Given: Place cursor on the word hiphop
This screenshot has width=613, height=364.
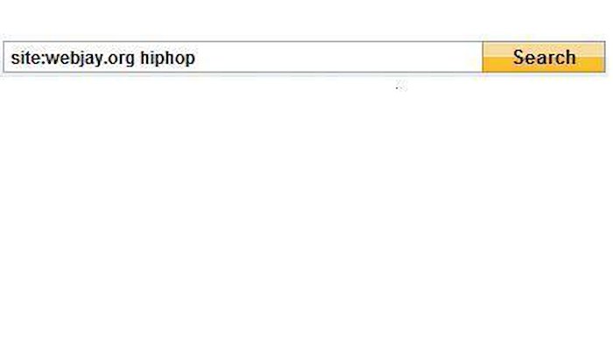Looking at the screenshot, I should [x=167, y=59].
